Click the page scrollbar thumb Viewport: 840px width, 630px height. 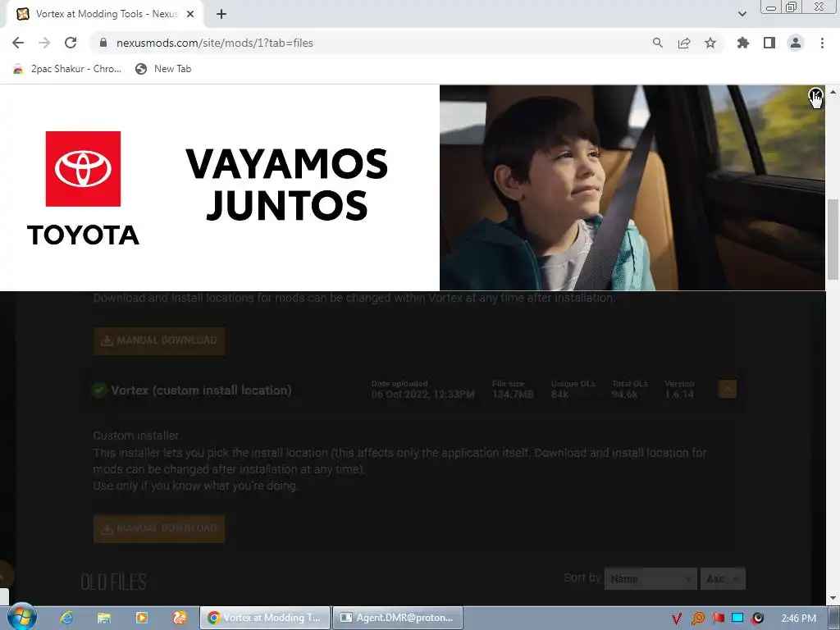point(833,240)
